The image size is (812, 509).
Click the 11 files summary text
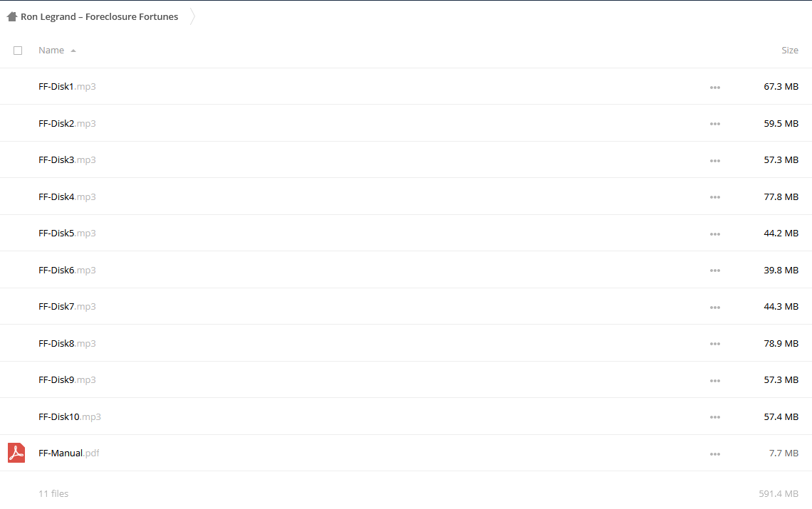point(53,493)
